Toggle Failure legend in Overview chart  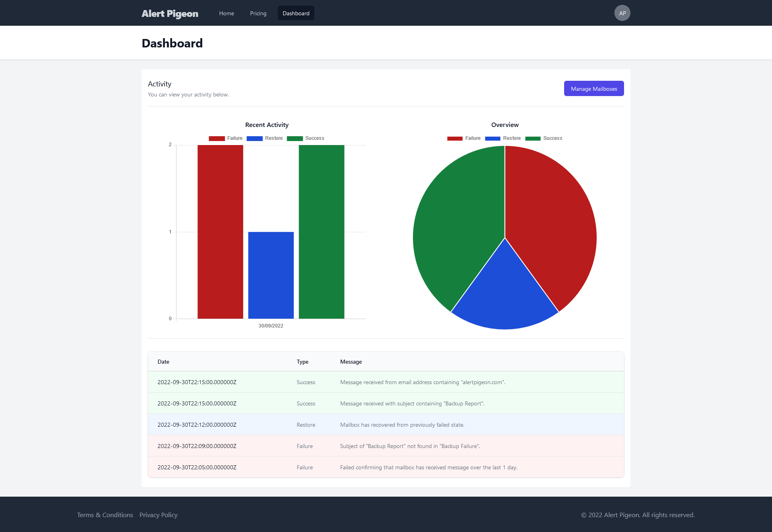pos(464,138)
